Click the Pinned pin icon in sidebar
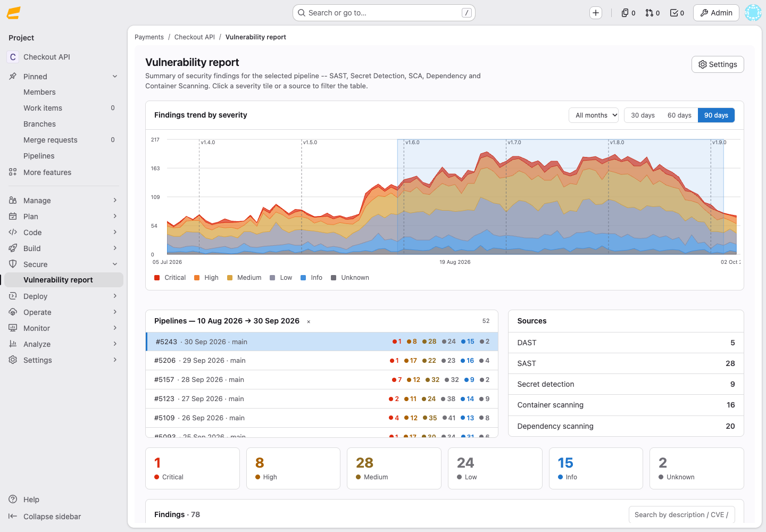Screen dimensions: 766x532 pos(13,77)
